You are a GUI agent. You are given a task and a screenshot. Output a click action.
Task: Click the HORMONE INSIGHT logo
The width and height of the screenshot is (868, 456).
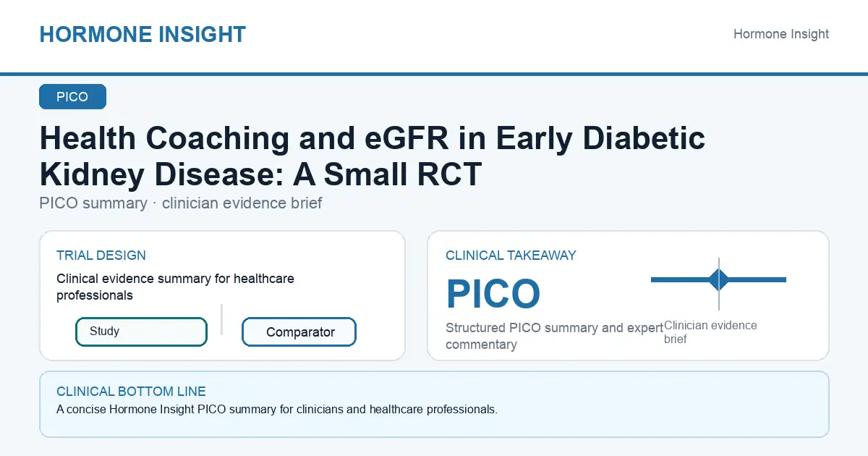[x=142, y=34]
